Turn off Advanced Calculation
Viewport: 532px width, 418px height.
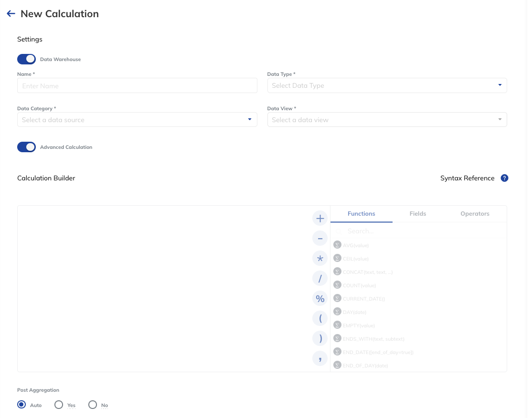[26, 146]
